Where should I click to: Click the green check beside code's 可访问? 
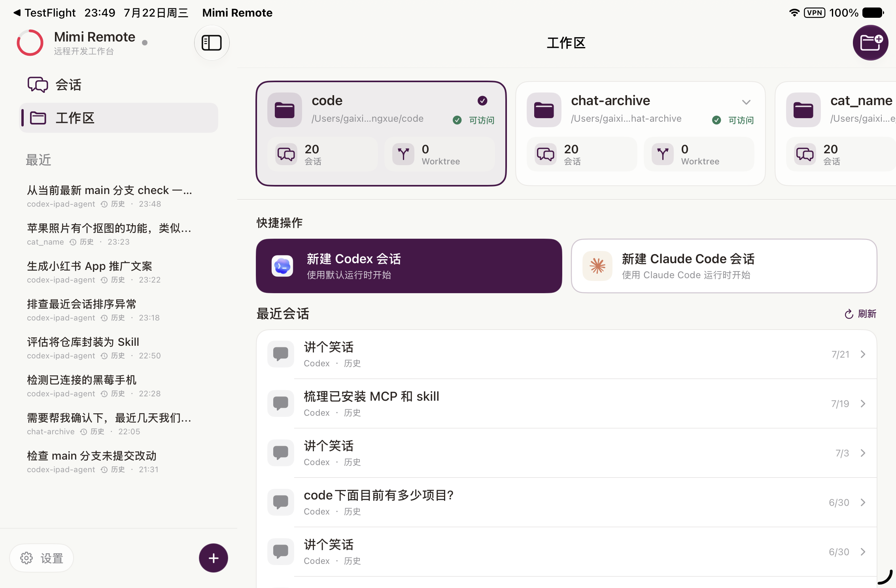(457, 120)
